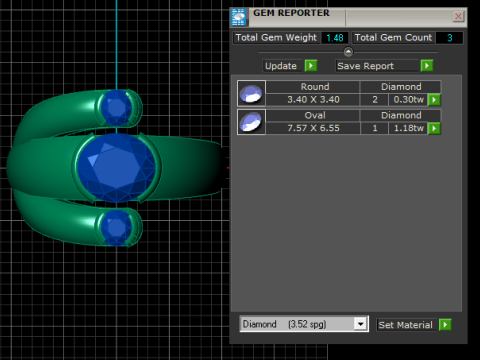Screen dimensions: 480x360
Task: Click the Total Gem Weight label
Action: [x=276, y=38]
